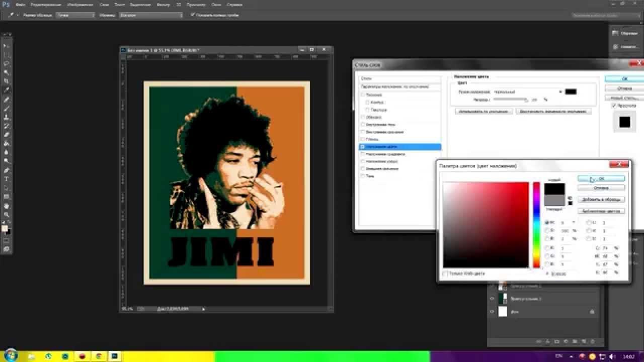
Task: Select the Quick Selection tool
Action: point(7,72)
